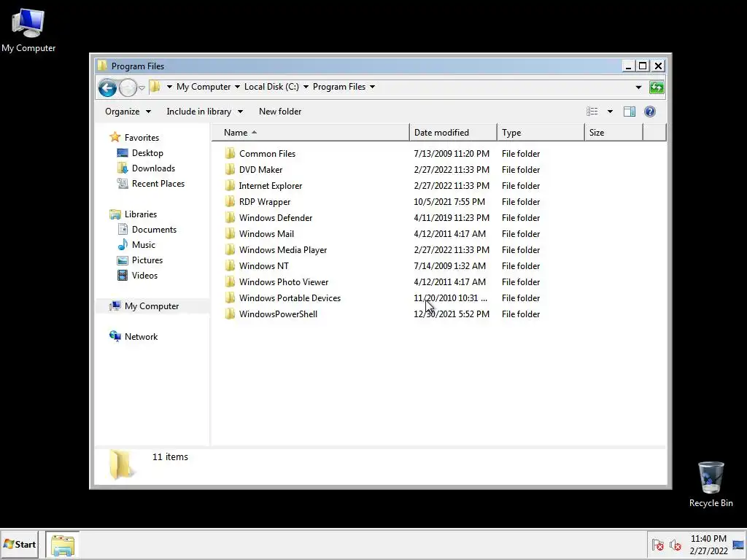Image resolution: width=747 pixels, height=560 pixels.
Task: Select the Windows Mail folder icon
Action: 230,234
